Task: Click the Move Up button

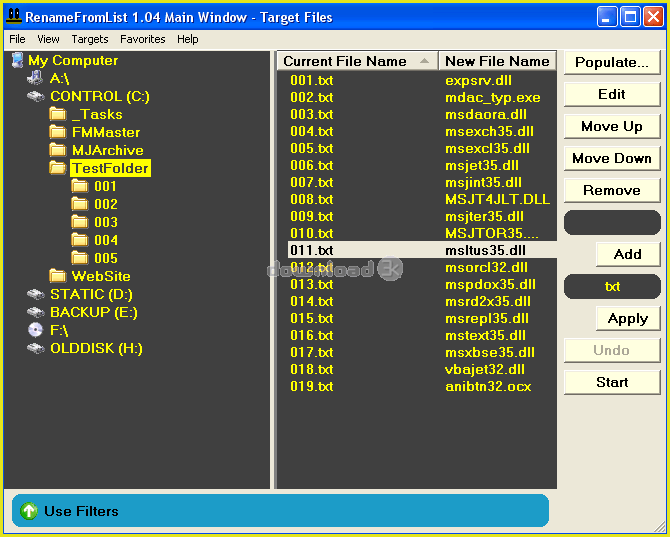Action: click(612, 126)
